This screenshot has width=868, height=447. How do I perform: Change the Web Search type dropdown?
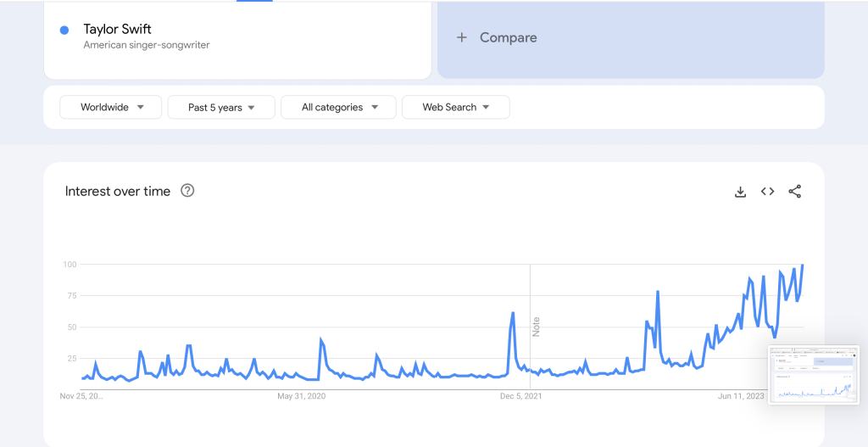[455, 108]
